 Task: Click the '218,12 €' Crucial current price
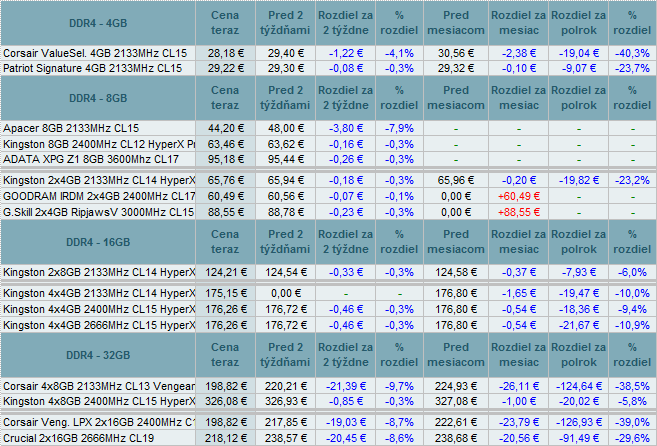[225, 438]
